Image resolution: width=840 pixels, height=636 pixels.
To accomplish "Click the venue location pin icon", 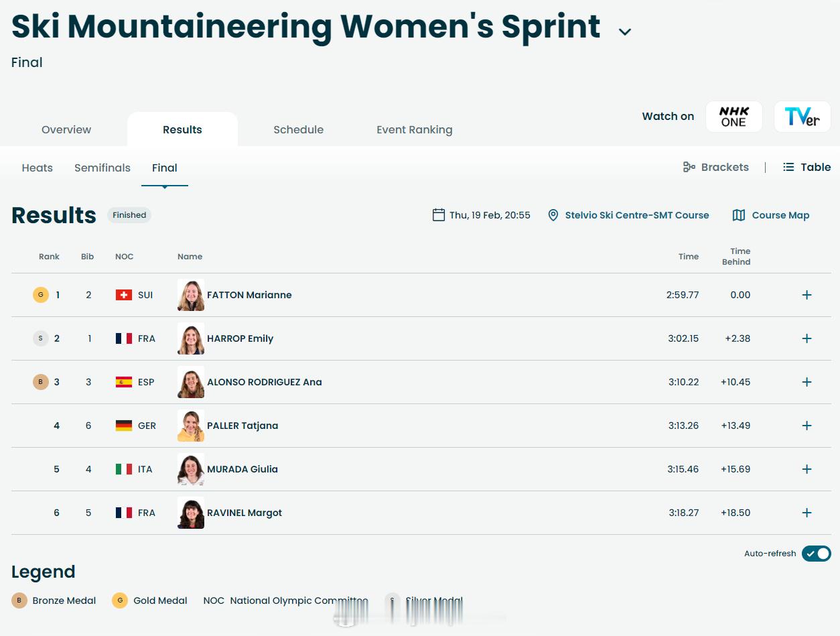I will point(553,215).
